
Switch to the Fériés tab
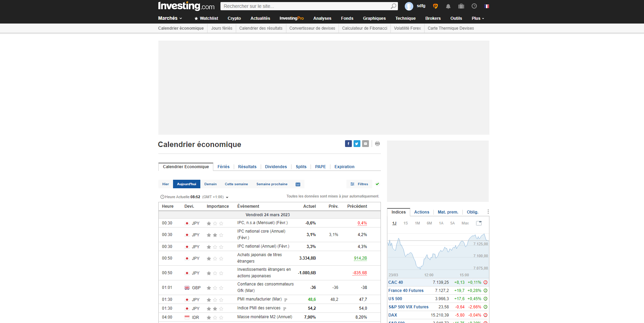point(224,167)
